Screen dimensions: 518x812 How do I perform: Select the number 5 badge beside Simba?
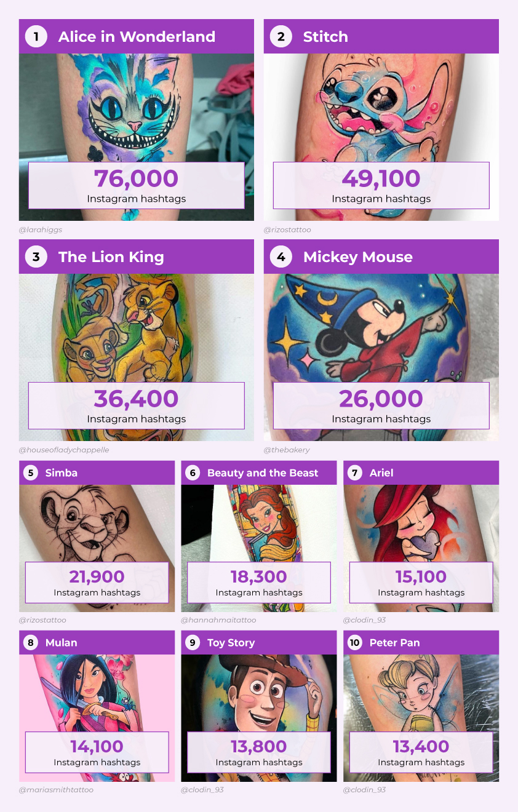[x=31, y=472]
